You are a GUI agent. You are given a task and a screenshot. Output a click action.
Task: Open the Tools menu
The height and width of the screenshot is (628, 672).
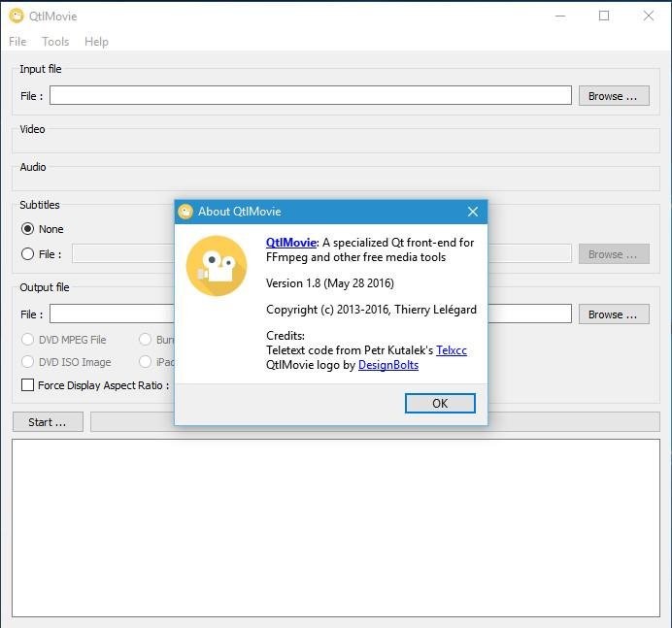(55, 42)
